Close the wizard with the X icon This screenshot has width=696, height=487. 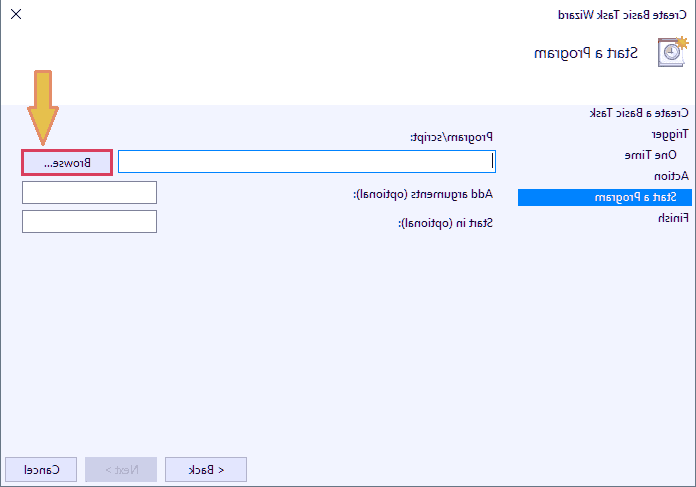(16, 14)
